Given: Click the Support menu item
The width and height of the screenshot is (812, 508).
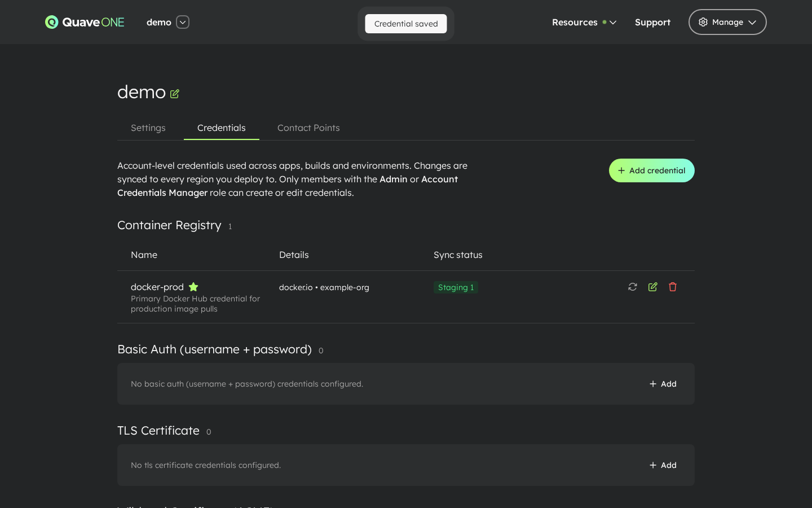Looking at the screenshot, I should point(652,22).
